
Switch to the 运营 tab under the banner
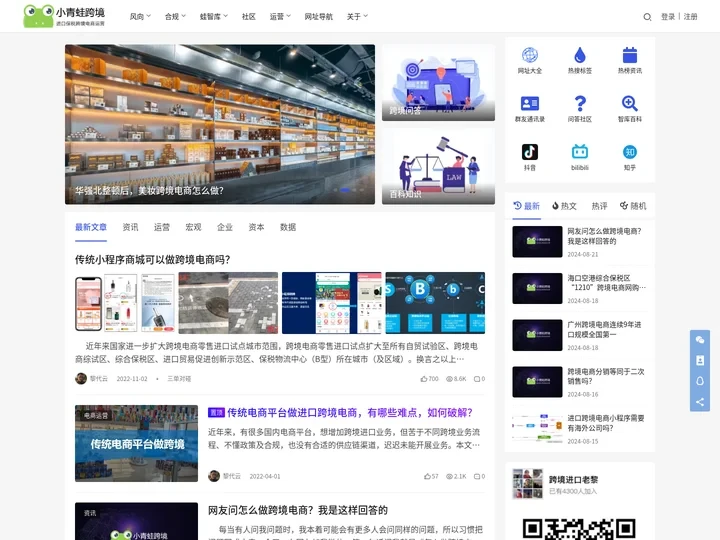[x=162, y=227]
